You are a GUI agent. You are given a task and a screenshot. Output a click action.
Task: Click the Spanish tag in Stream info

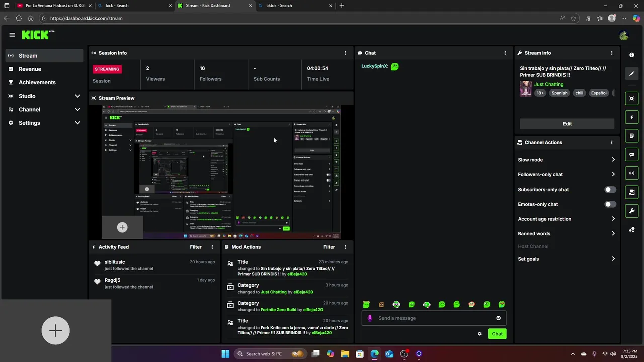coord(559,93)
